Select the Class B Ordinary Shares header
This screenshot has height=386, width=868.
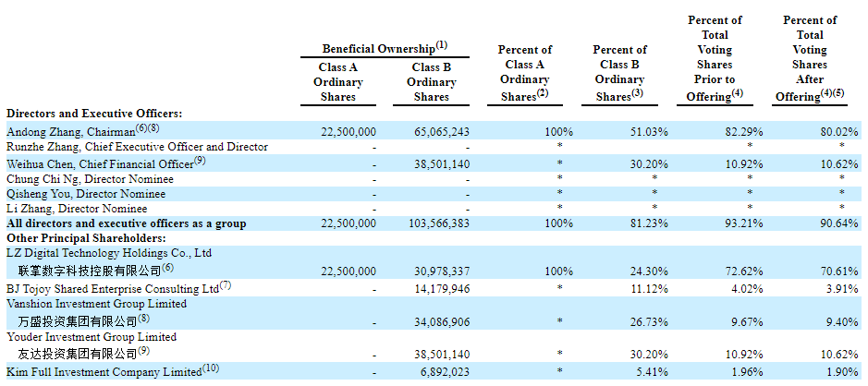click(x=432, y=82)
